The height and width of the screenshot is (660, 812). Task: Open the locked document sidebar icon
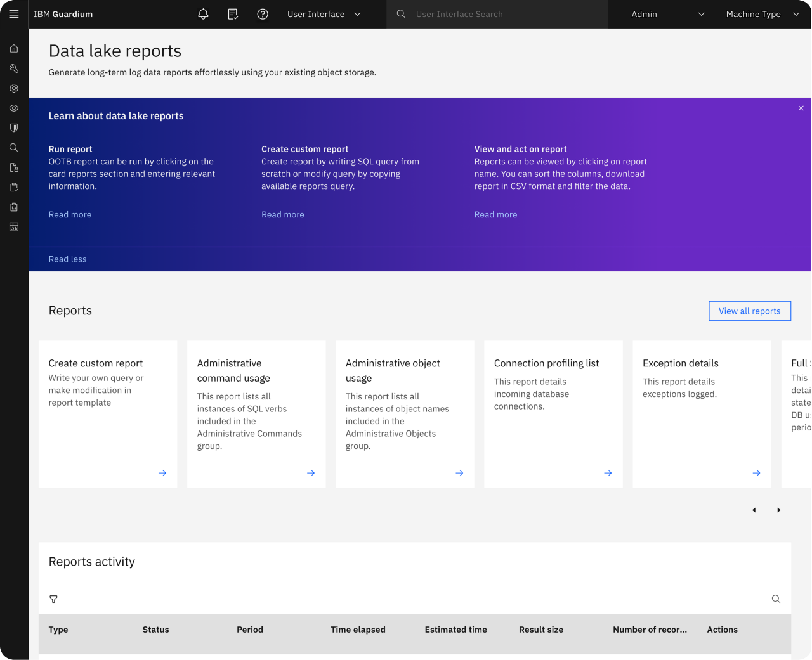pyautogui.click(x=14, y=167)
